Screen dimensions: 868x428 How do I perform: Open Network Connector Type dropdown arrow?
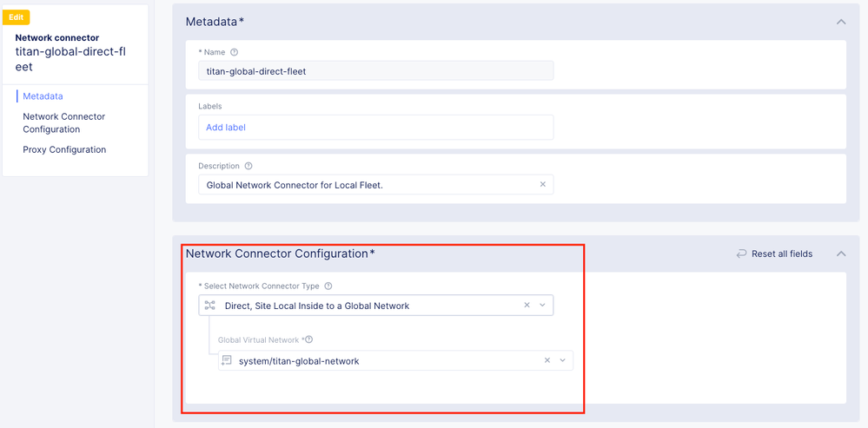[x=542, y=305]
